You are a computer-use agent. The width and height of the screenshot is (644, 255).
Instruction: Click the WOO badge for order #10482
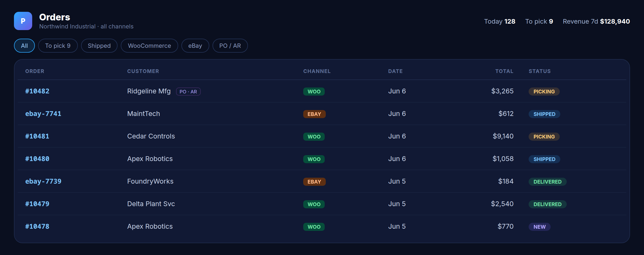pos(314,92)
